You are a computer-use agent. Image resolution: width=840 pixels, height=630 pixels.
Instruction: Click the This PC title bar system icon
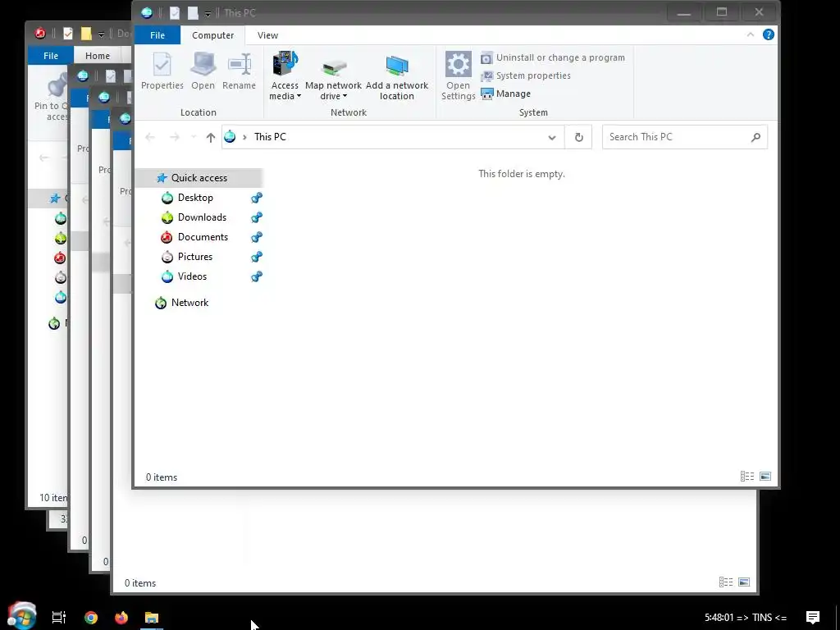coord(146,12)
